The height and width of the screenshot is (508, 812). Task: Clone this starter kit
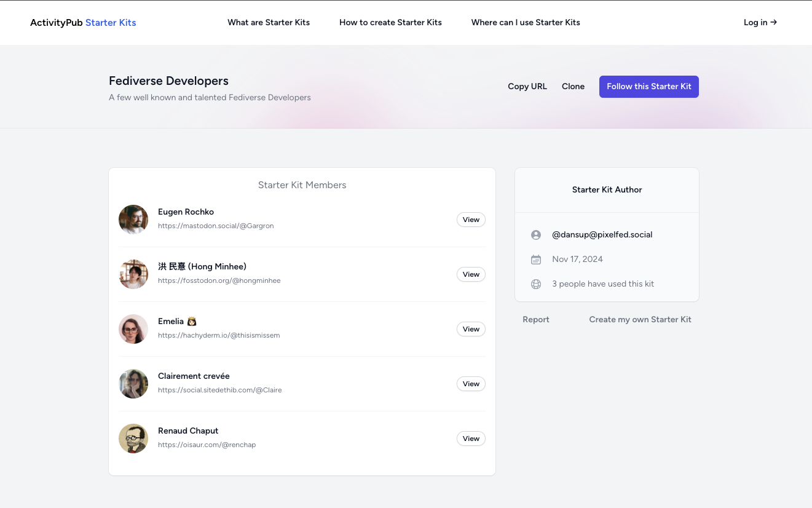pos(573,87)
